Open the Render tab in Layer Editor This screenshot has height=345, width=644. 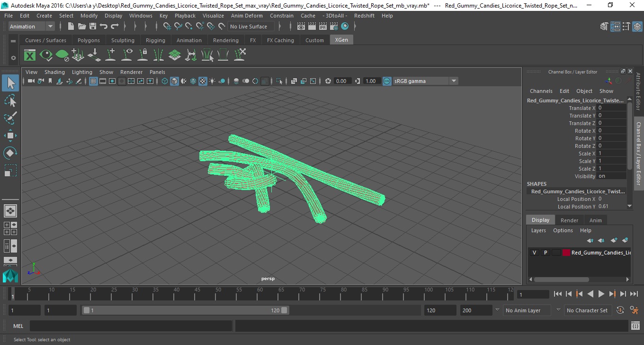click(569, 220)
